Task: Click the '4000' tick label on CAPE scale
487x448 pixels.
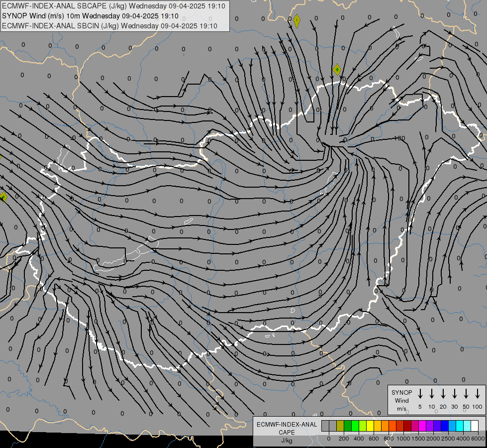Action: tap(463, 439)
